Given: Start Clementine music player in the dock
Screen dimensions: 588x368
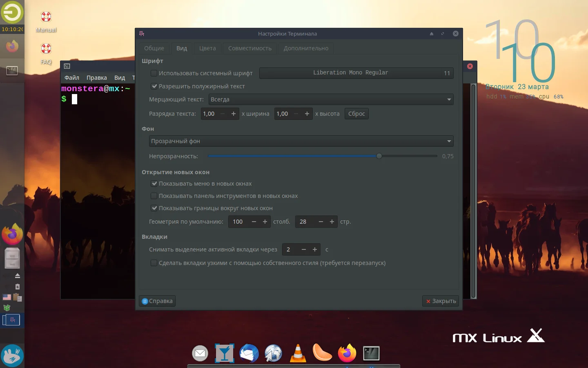Looking at the screenshot, I should [323, 354].
